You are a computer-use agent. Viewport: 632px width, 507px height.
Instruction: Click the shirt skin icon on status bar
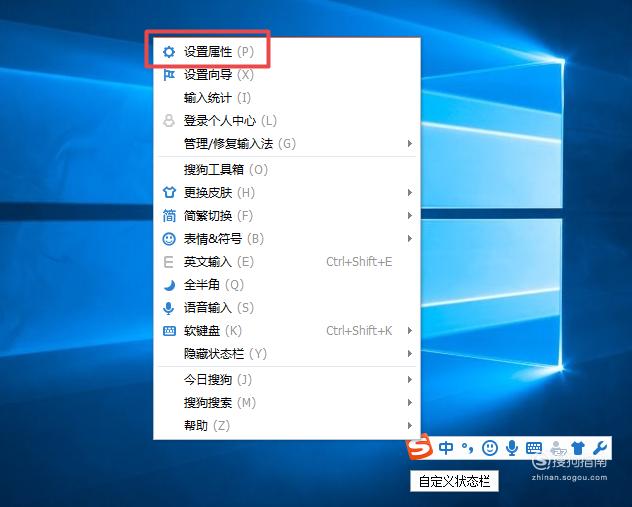point(578,448)
